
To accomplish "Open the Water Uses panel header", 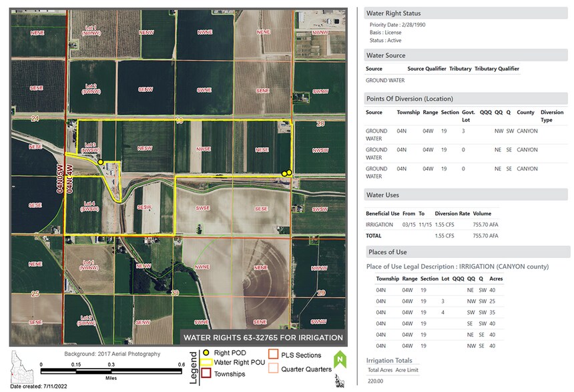I will click(382, 195).
